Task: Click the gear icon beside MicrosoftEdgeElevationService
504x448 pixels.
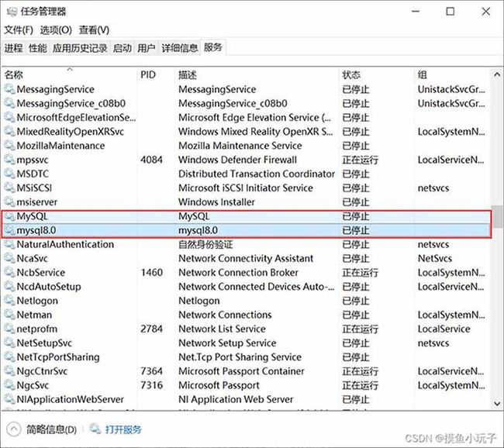Action: pos(9,117)
